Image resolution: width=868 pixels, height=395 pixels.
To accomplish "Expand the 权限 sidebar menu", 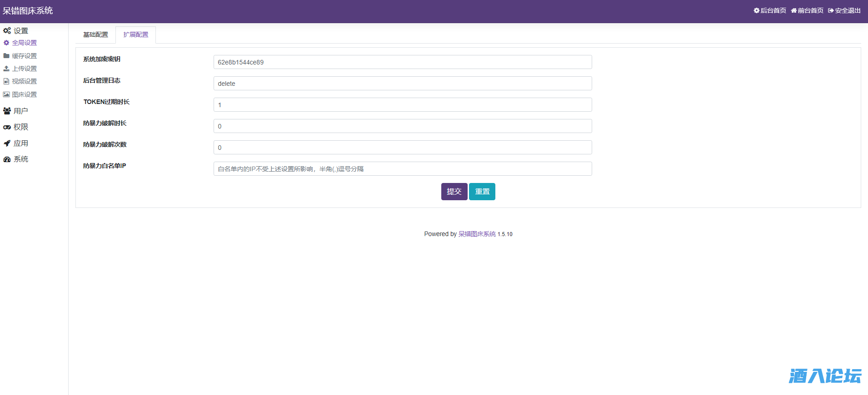I will pos(20,127).
